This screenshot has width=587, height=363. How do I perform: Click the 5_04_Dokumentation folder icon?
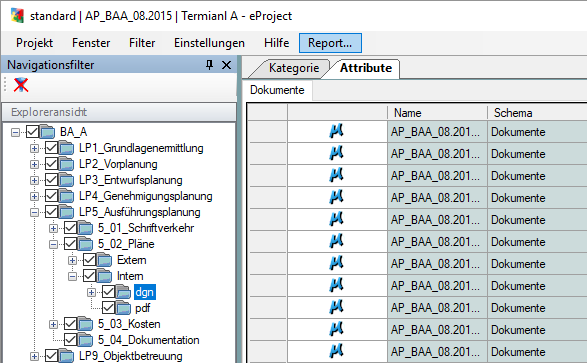86,340
